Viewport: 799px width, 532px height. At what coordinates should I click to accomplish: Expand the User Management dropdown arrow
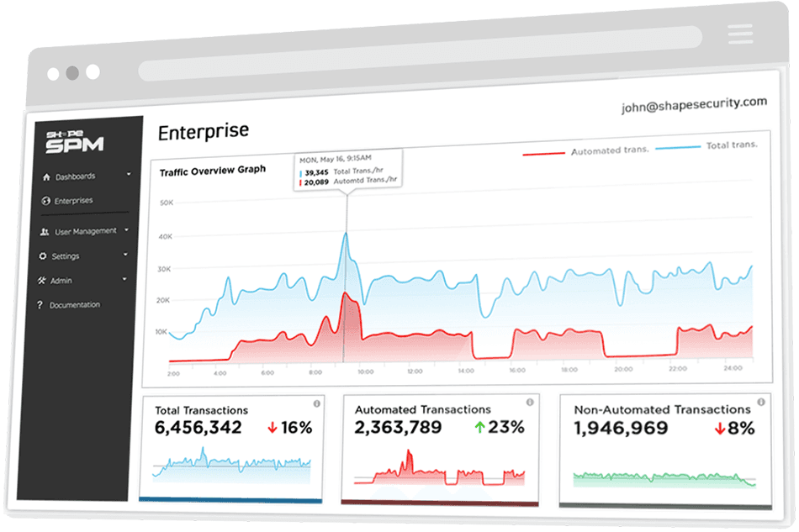point(126,229)
